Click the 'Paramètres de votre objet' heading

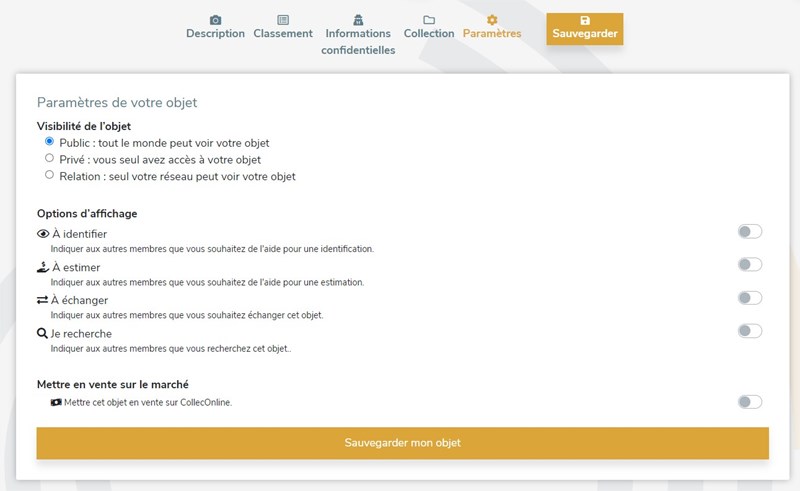117,102
